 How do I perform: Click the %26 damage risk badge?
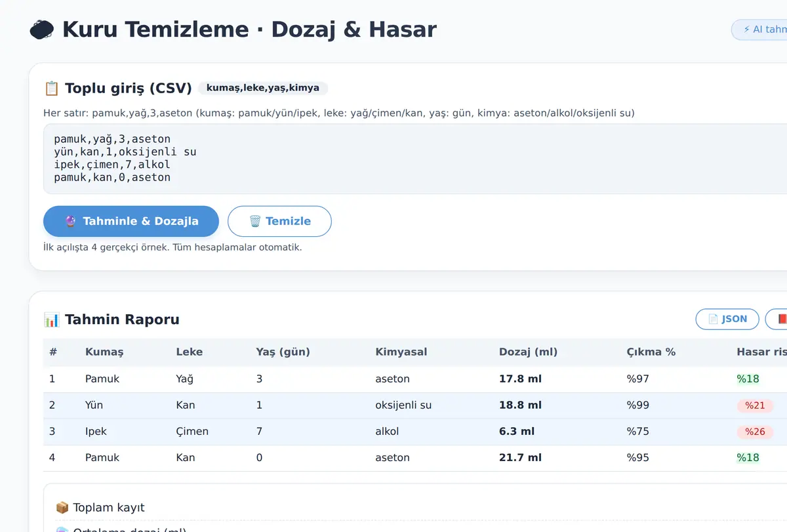(x=755, y=432)
